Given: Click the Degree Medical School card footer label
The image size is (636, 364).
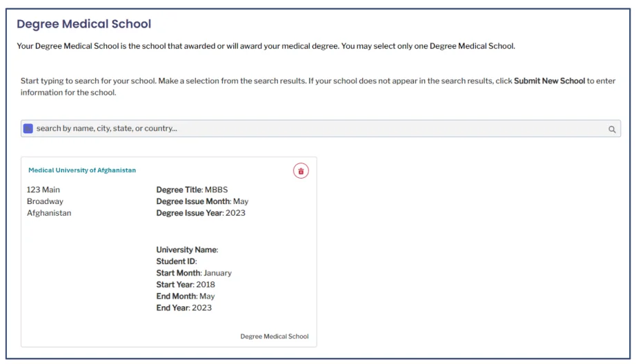Looking at the screenshot, I should pyautogui.click(x=274, y=336).
